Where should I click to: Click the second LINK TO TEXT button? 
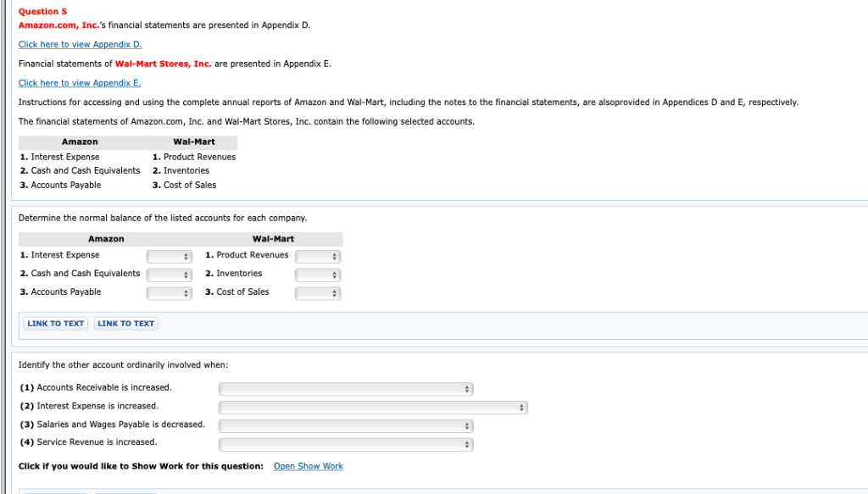pyautogui.click(x=125, y=323)
